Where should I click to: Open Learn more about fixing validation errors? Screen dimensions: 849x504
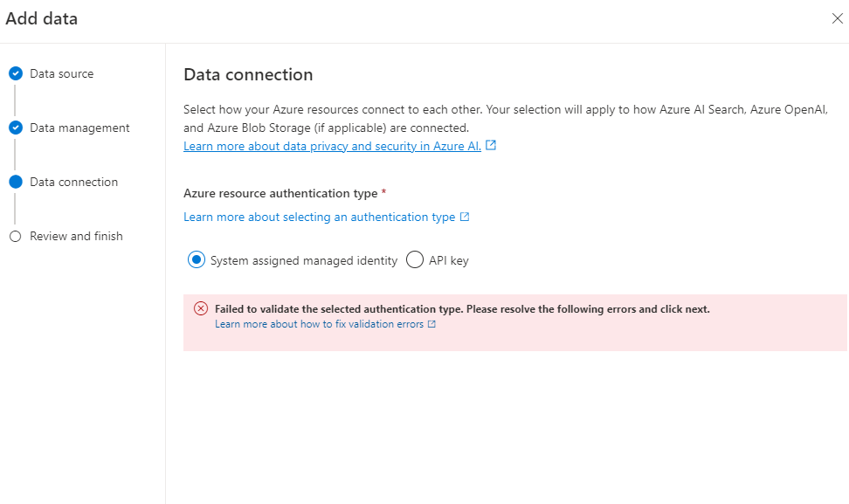click(x=319, y=324)
